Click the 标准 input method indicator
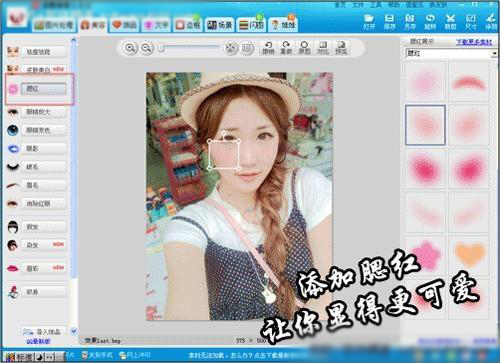 coord(25,357)
